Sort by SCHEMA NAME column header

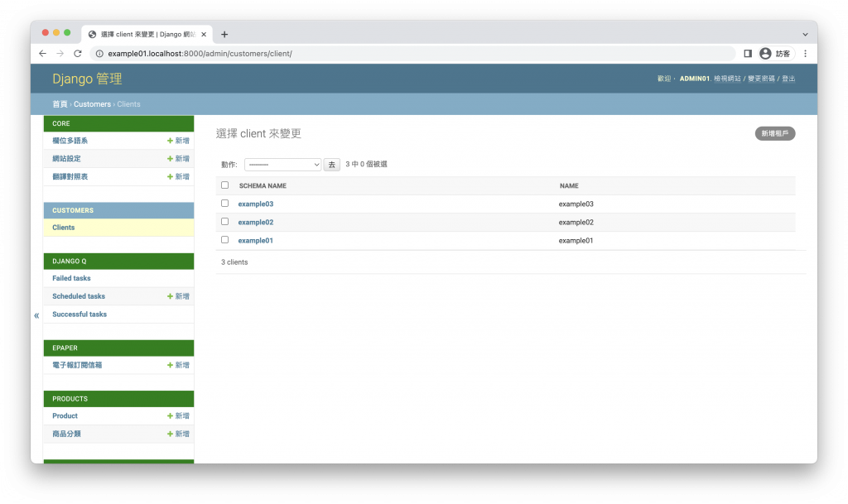click(x=263, y=186)
